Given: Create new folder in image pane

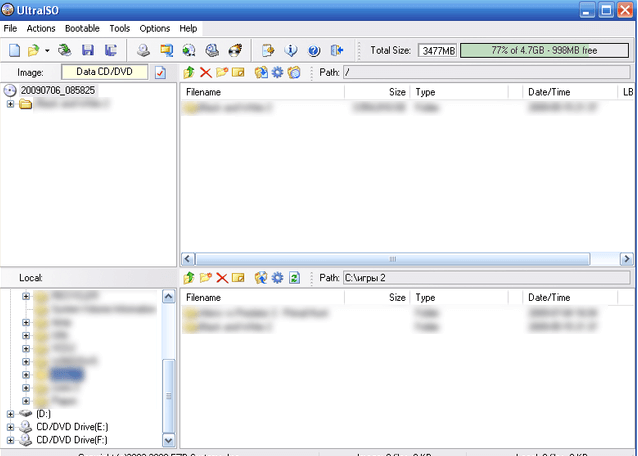Looking at the screenshot, I should [222, 73].
